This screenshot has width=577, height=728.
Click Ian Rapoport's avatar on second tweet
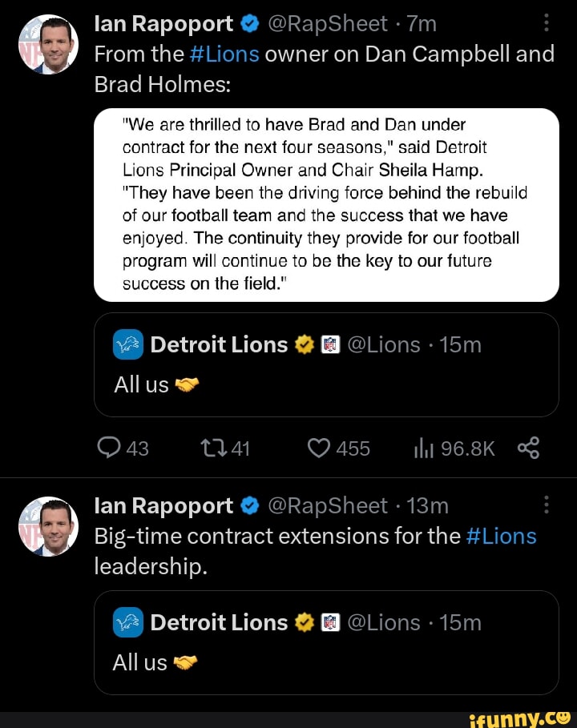[x=48, y=526]
